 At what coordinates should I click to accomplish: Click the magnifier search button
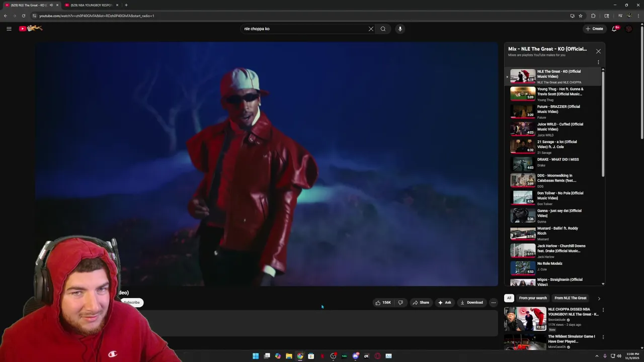pos(383,29)
